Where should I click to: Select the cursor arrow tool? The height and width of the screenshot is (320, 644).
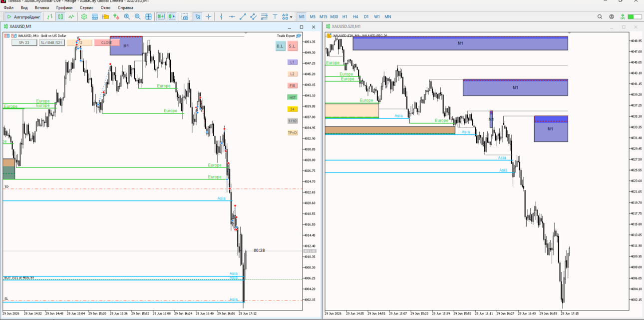[x=198, y=16]
